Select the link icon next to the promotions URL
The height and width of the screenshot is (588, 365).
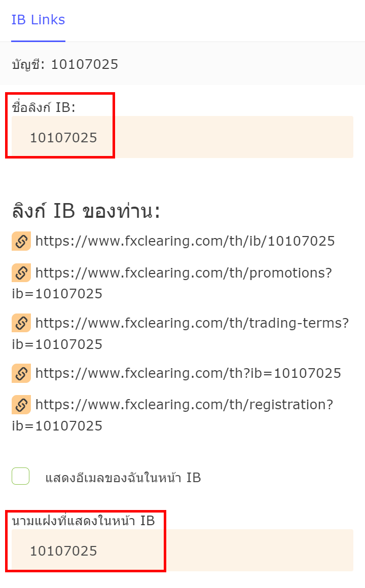tap(21, 272)
